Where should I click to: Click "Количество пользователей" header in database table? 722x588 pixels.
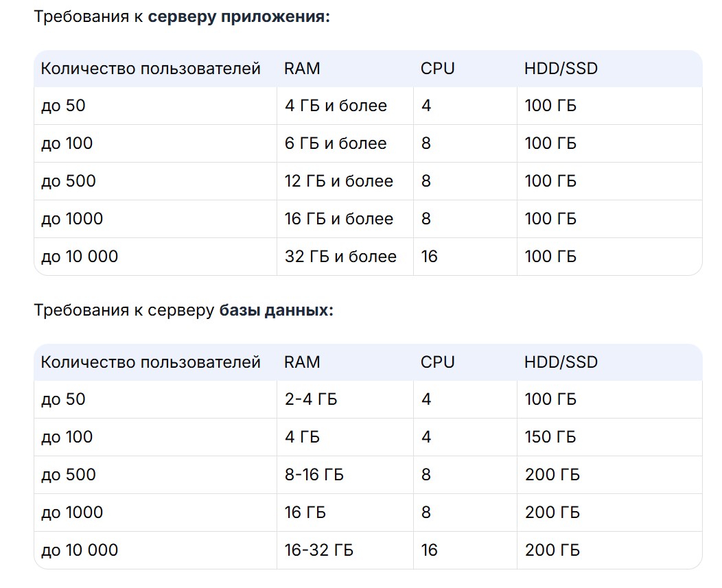pyautogui.click(x=151, y=362)
